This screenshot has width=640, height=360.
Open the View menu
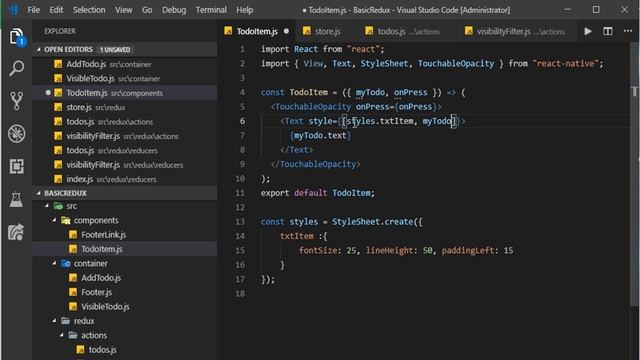pyautogui.click(x=123, y=10)
